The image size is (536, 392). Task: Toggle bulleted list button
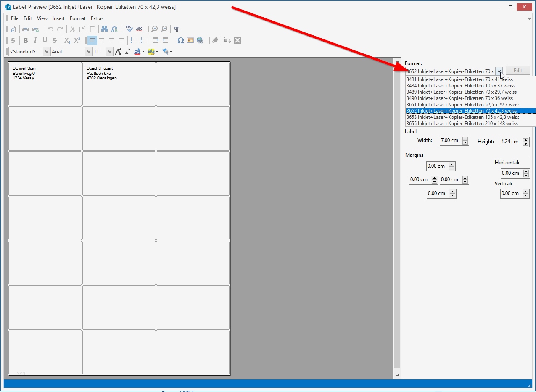(x=134, y=40)
